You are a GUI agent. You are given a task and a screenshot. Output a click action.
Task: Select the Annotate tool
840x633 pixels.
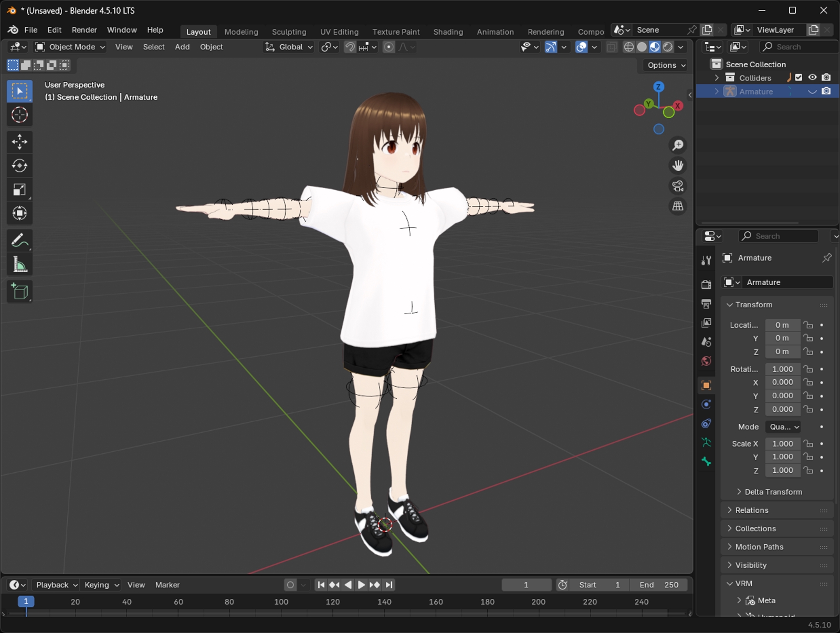tap(20, 241)
